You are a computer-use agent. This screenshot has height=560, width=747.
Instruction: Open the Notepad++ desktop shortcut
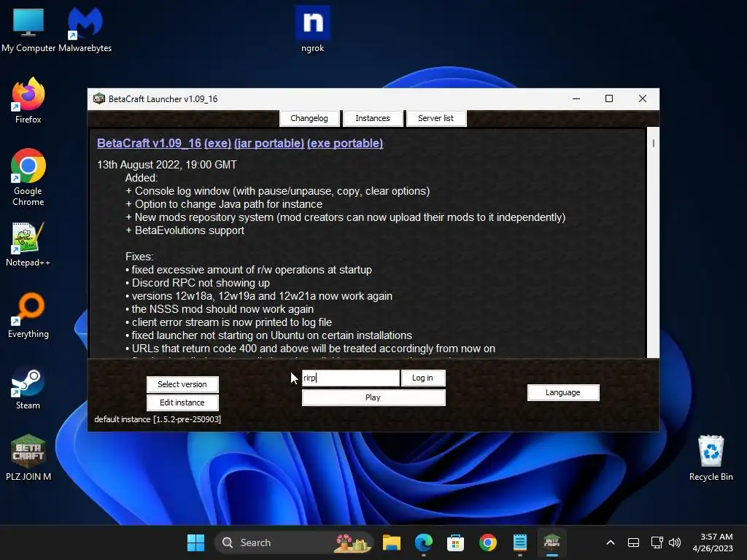(x=28, y=244)
